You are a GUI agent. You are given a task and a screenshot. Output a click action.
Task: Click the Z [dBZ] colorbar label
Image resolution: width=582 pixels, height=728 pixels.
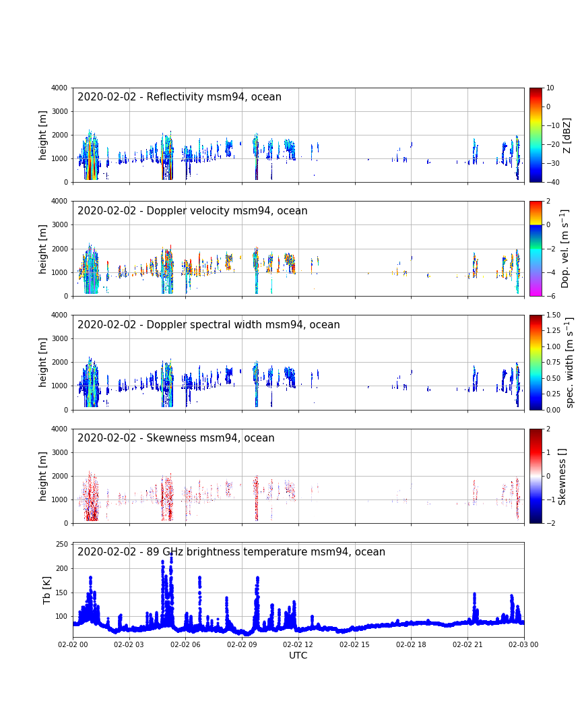click(x=567, y=135)
